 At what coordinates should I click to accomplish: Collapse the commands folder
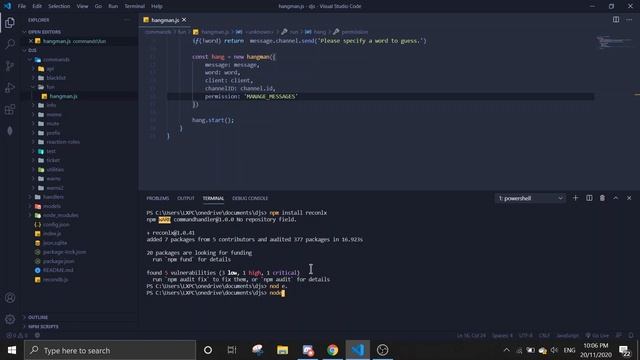(56, 60)
